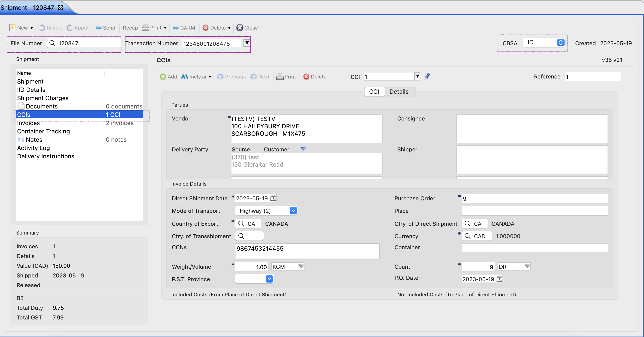This screenshot has height=337, width=644.
Task: Click the Purchase Order field
Action: (x=535, y=199)
